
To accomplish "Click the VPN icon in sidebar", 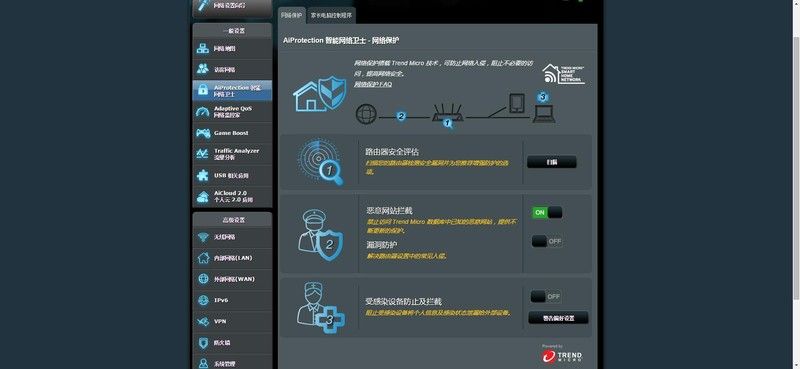I will pyautogui.click(x=203, y=322).
